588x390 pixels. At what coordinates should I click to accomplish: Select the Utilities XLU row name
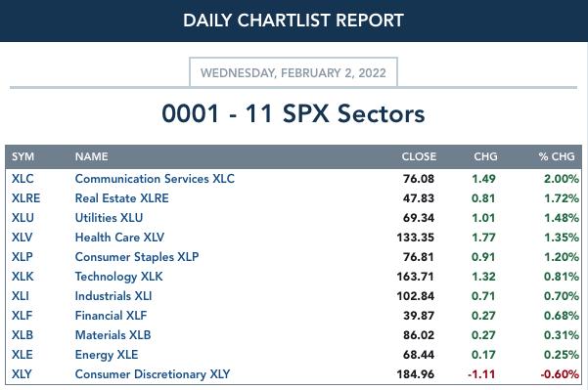109,218
